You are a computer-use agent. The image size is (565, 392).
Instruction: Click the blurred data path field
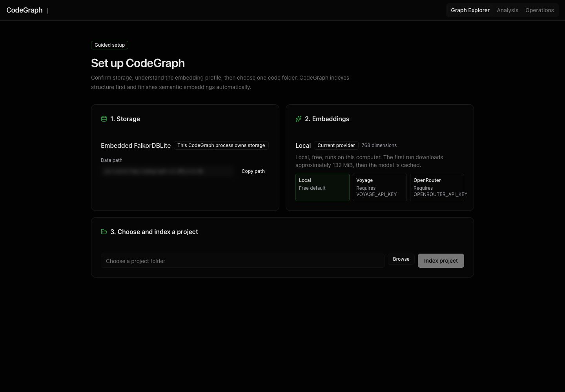tap(168, 171)
